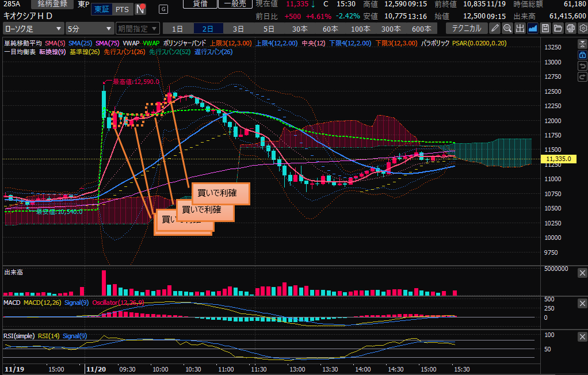Select the 3日 period tab
This screenshot has width=588, height=375.
[238, 28]
